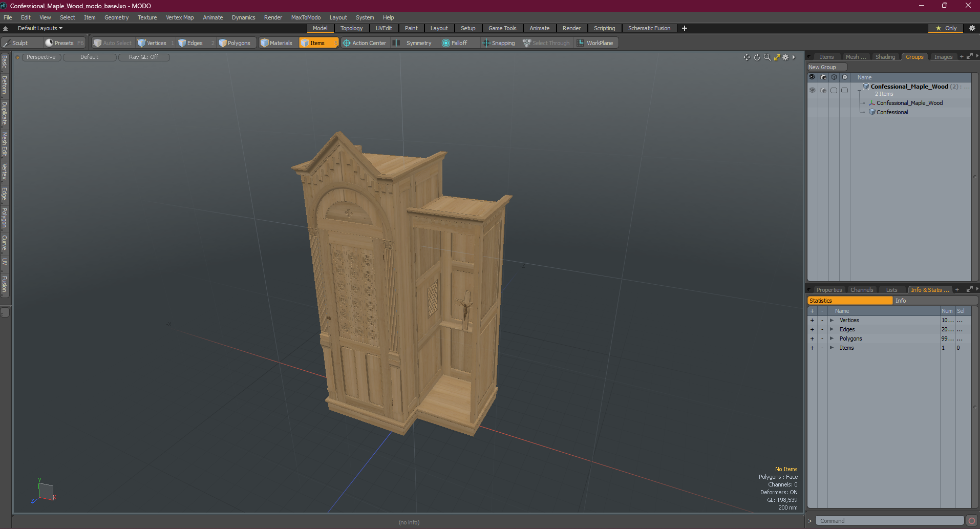Pan the viewport with move icon
The image size is (980, 529).
pos(747,57)
